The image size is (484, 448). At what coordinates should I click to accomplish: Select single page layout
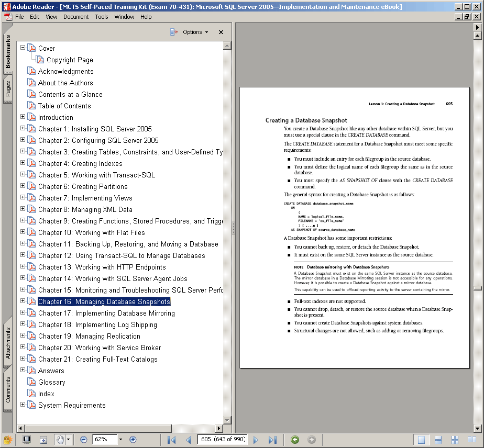pyautogui.click(x=421, y=440)
